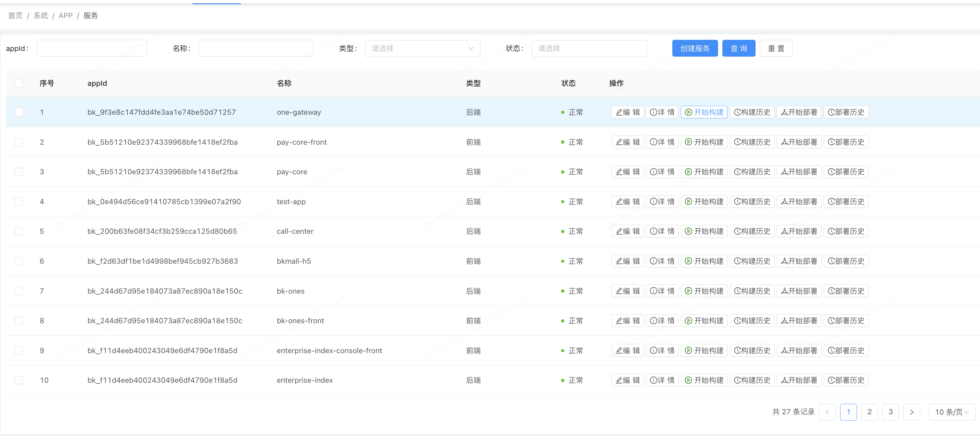Click the 查询 search button
This screenshot has width=980, height=436.
739,48
